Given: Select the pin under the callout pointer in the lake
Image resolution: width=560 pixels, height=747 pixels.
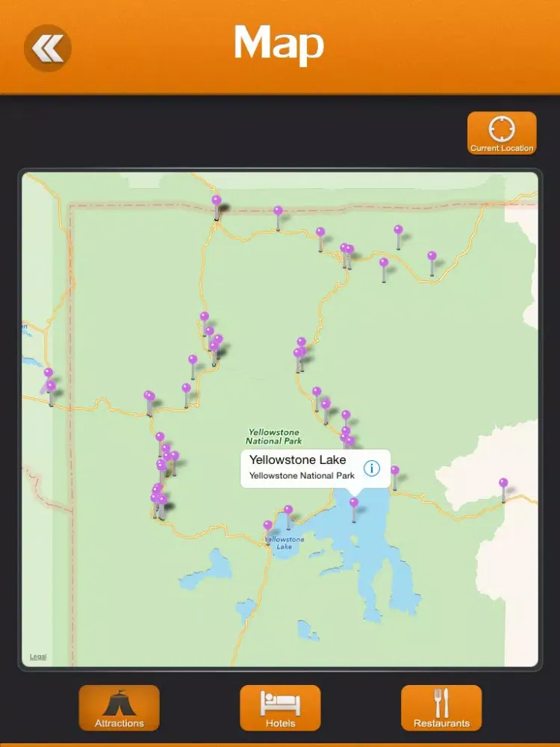Looking at the screenshot, I should click(354, 509).
